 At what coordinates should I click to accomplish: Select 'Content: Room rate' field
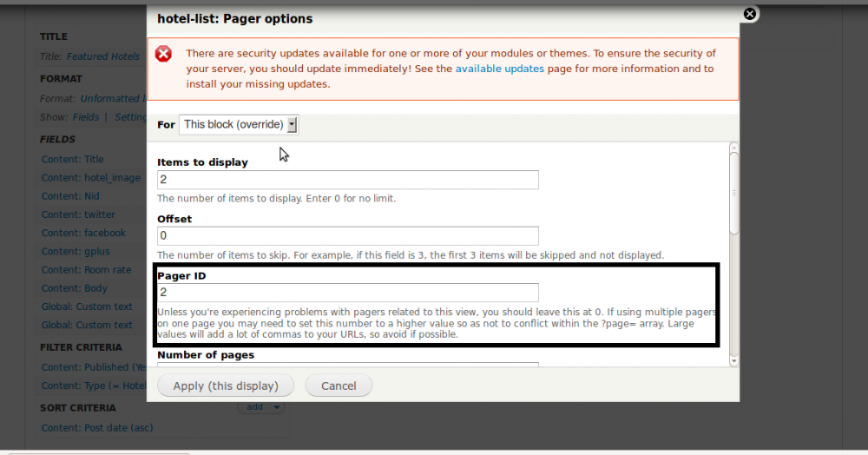tap(86, 270)
